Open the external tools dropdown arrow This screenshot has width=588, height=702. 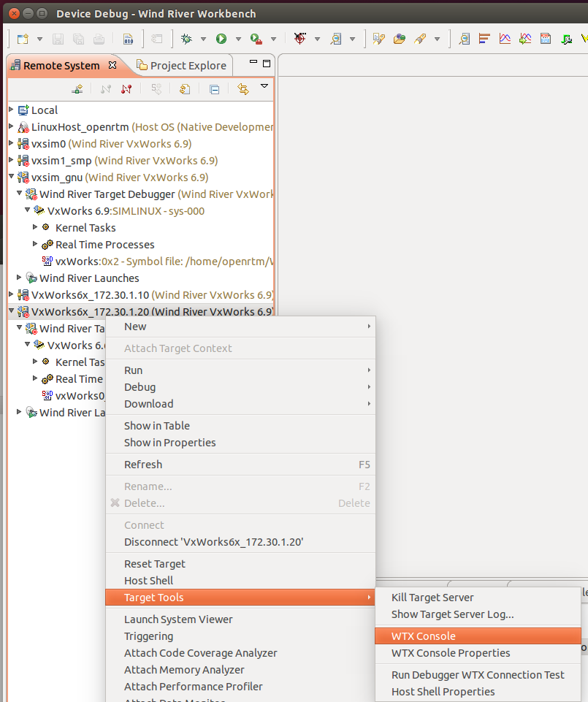tap(273, 39)
